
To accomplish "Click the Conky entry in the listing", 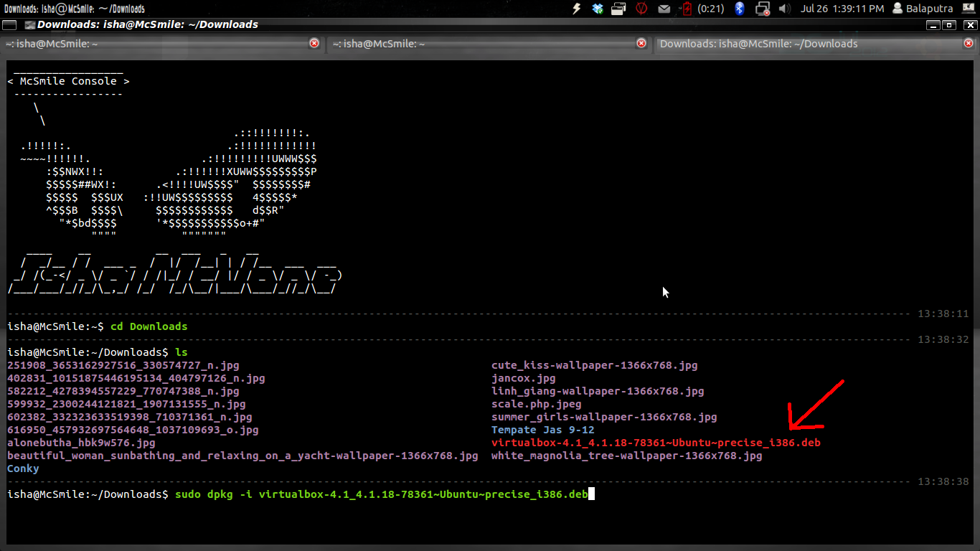I will pyautogui.click(x=22, y=468).
